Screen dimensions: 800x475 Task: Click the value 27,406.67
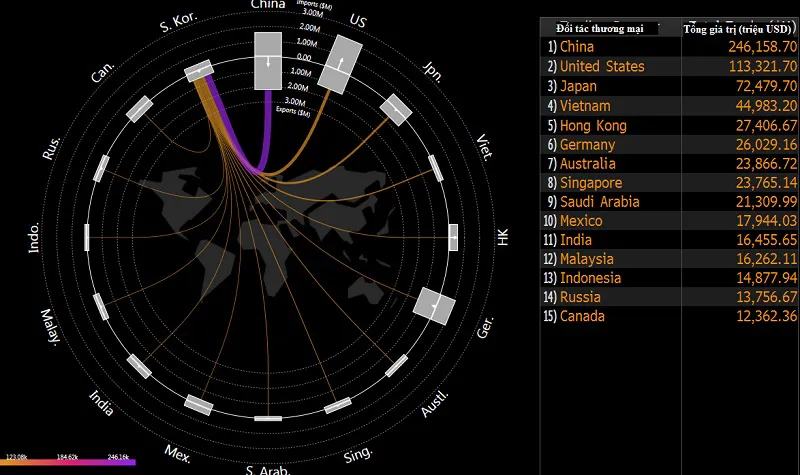pos(766,126)
